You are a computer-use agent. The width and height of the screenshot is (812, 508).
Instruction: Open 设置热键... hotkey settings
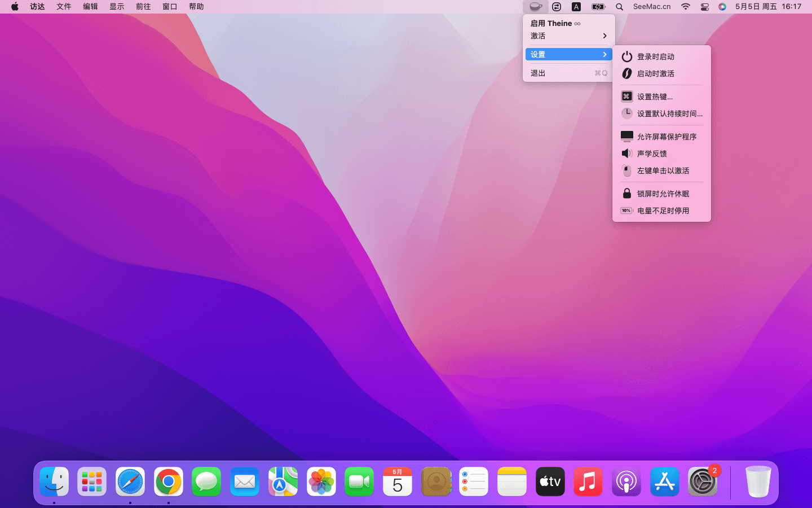655,97
